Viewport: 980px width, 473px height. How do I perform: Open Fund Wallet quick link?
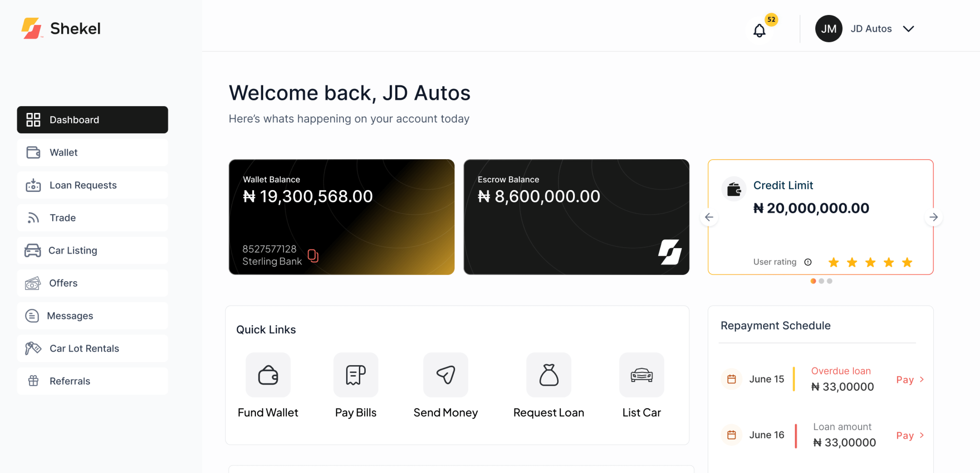268,375
